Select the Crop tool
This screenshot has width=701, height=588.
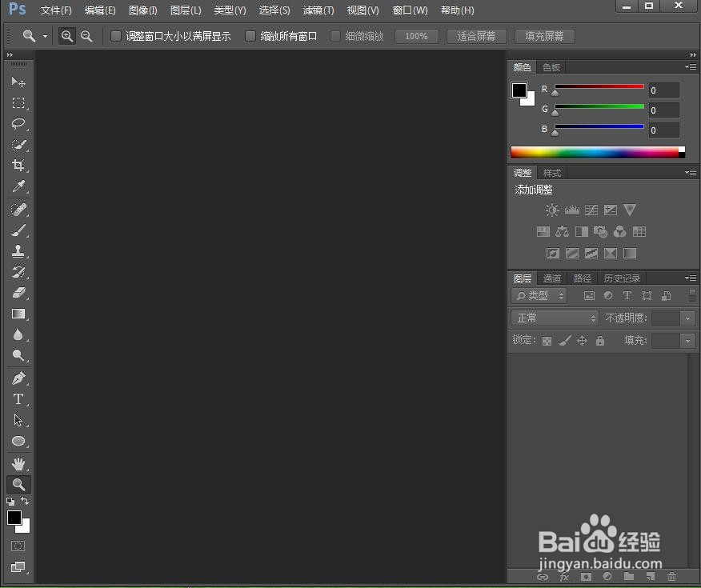[x=18, y=166]
